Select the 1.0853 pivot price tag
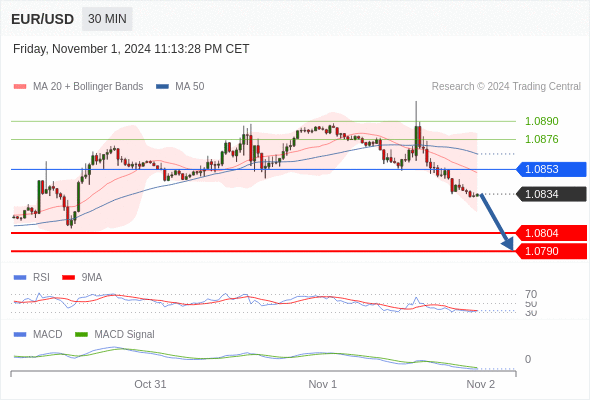 pos(551,169)
